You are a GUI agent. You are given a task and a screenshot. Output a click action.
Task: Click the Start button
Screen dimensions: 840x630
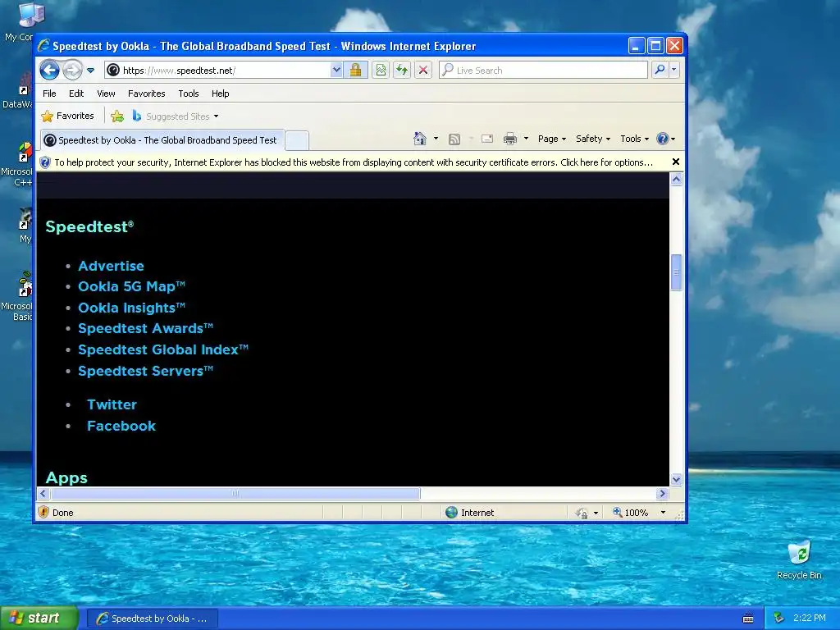(x=39, y=618)
